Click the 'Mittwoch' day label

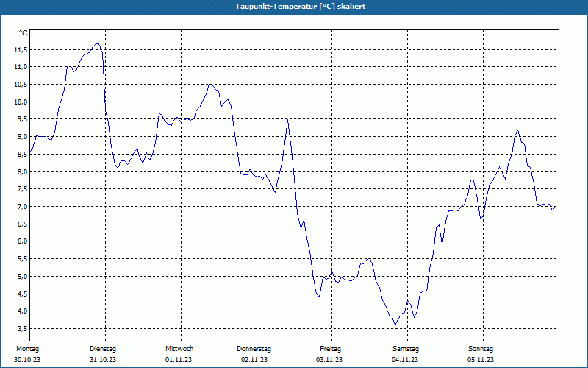coord(179,349)
